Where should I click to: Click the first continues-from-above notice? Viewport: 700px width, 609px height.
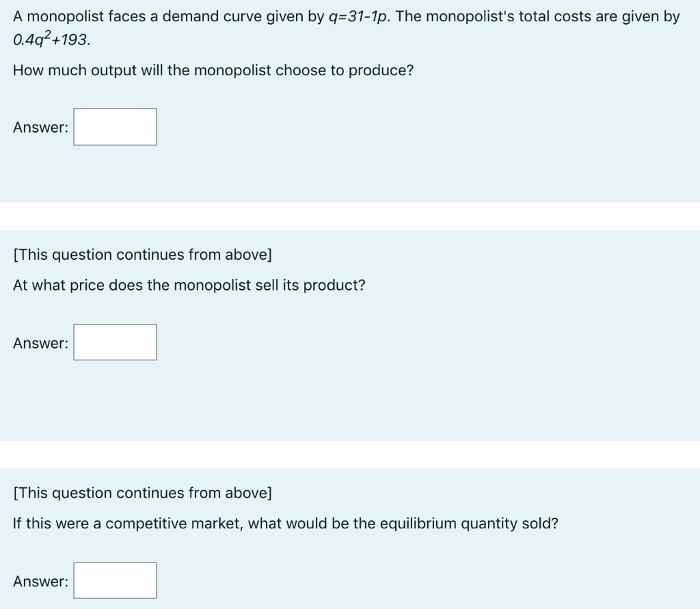(142, 254)
